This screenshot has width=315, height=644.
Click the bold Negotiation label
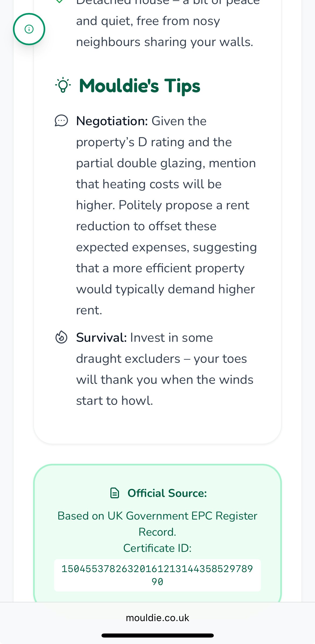[x=112, y=121]
